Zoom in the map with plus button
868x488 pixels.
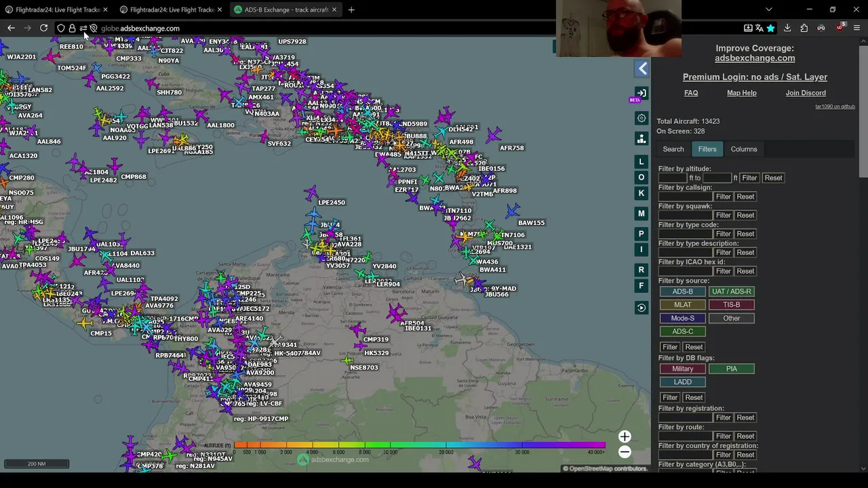point(625,437)
